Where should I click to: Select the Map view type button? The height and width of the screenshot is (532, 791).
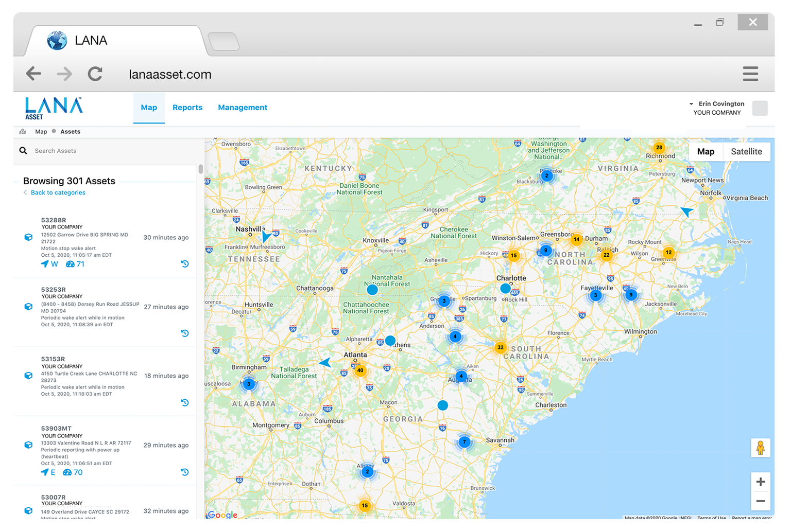[x=706, y=152]
